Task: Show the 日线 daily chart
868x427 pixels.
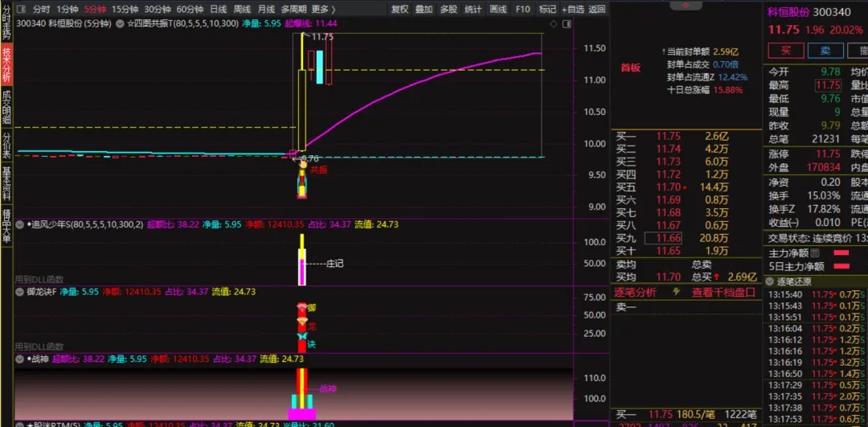Action: click(x=218, y=9)
